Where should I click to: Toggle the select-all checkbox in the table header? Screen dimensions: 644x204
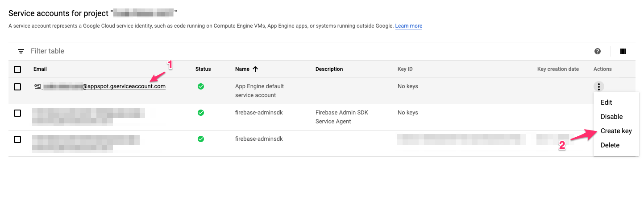pos(17,69)
